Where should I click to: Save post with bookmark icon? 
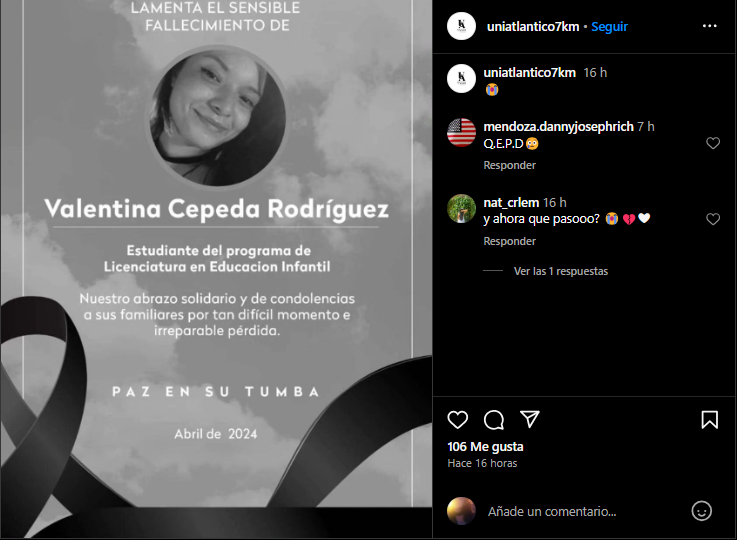pyautogui.click(x=710, y=420)
